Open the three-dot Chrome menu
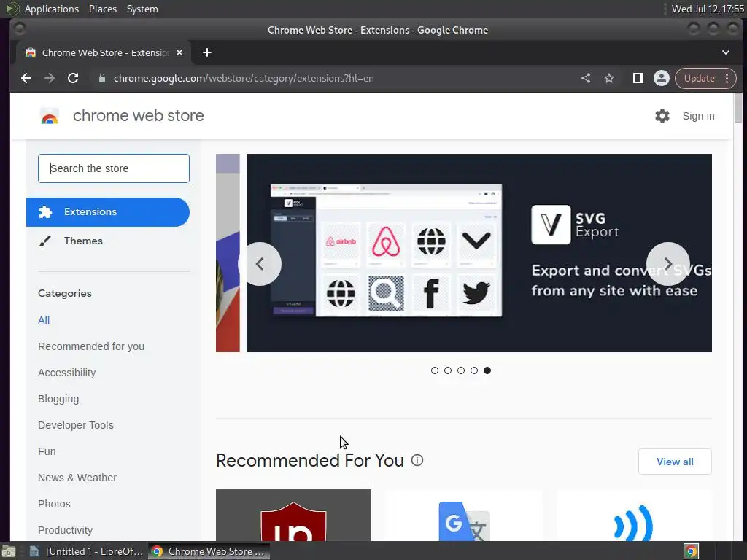 click(727, 78)
